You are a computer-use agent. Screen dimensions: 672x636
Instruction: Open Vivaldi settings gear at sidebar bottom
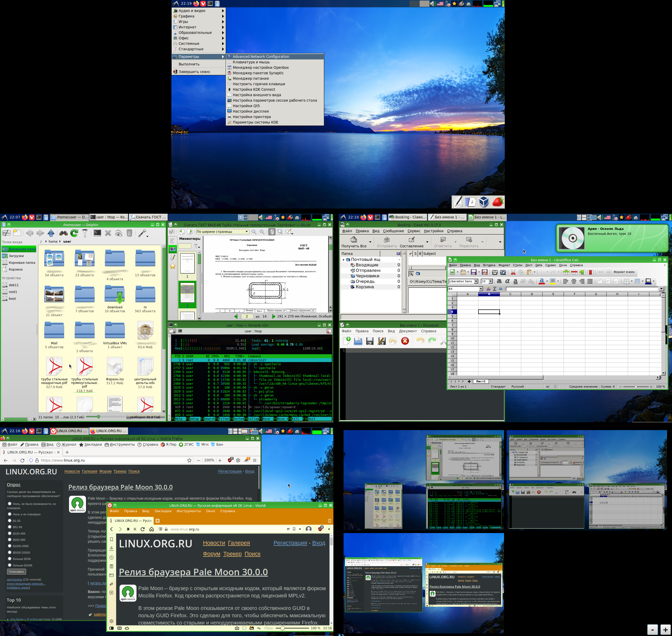click(x=111, y=621)
